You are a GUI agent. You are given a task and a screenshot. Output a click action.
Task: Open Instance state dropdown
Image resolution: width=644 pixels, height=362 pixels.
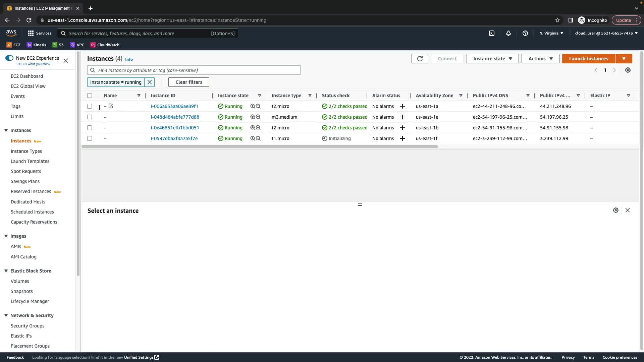[492, 59]
